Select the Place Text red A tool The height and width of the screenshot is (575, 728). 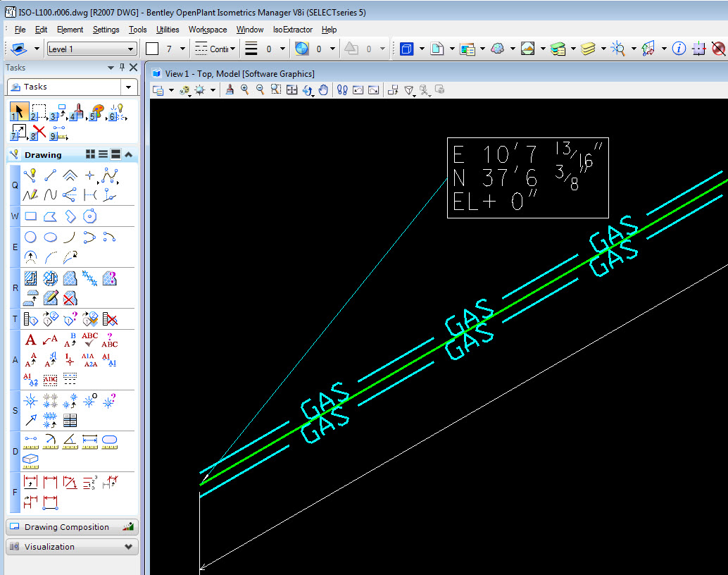point(31,340)
